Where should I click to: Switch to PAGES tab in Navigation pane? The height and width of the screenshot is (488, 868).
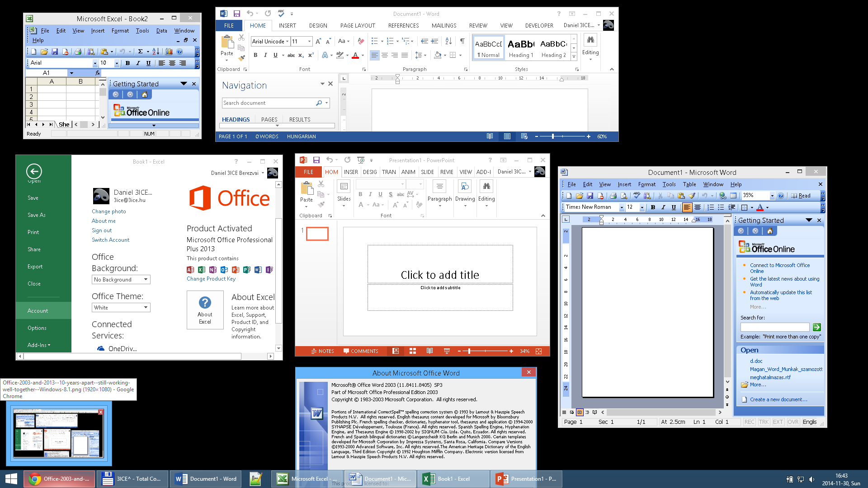[269, 120]
